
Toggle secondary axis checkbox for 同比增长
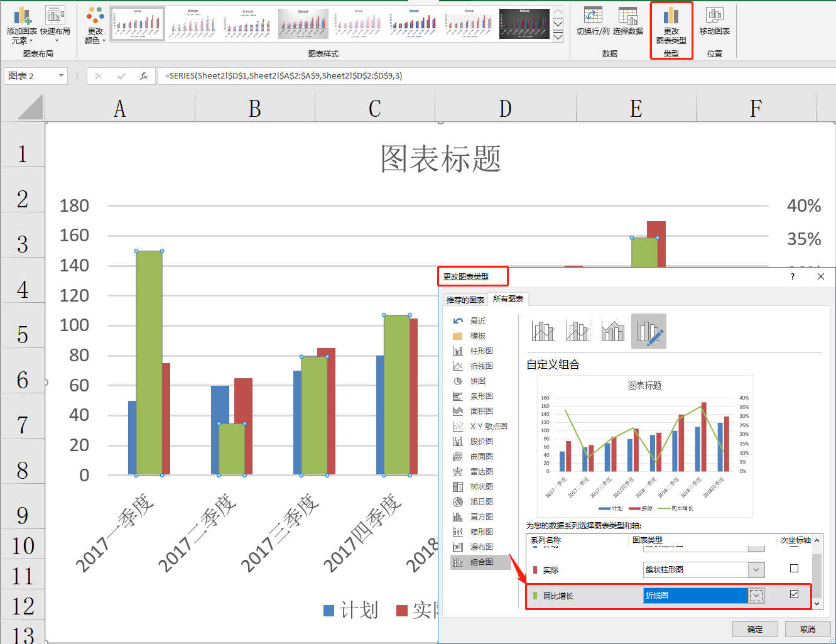[794, 594]
